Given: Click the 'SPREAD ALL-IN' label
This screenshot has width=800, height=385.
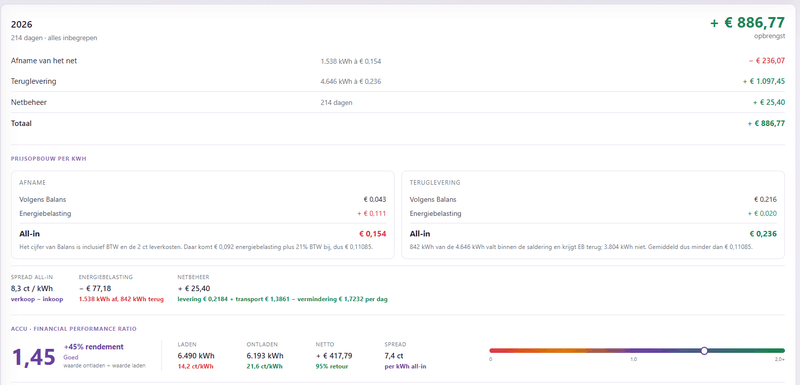Looking at the screenshot, I should point(32,277).
